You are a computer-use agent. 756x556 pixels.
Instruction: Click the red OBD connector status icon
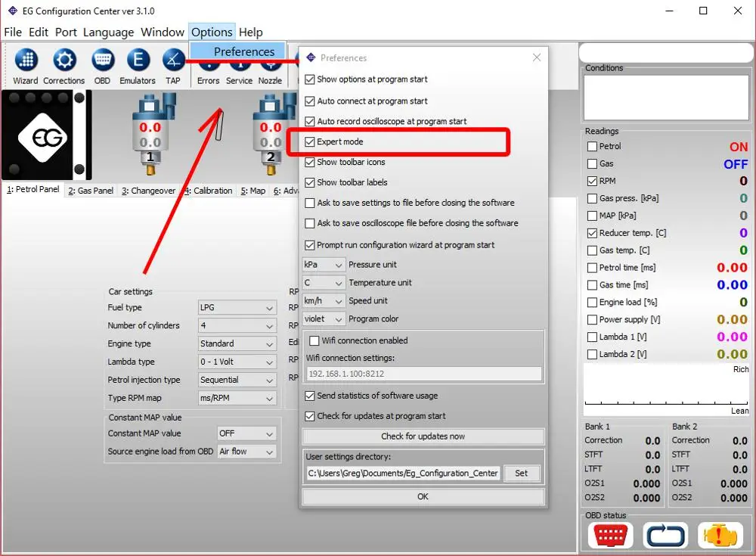coord(610,536)
